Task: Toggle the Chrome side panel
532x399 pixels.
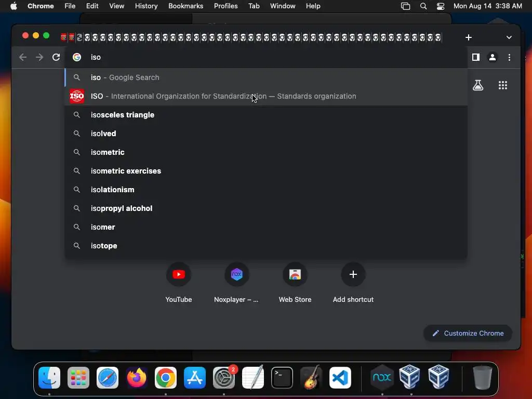Action: click(476, 57)
